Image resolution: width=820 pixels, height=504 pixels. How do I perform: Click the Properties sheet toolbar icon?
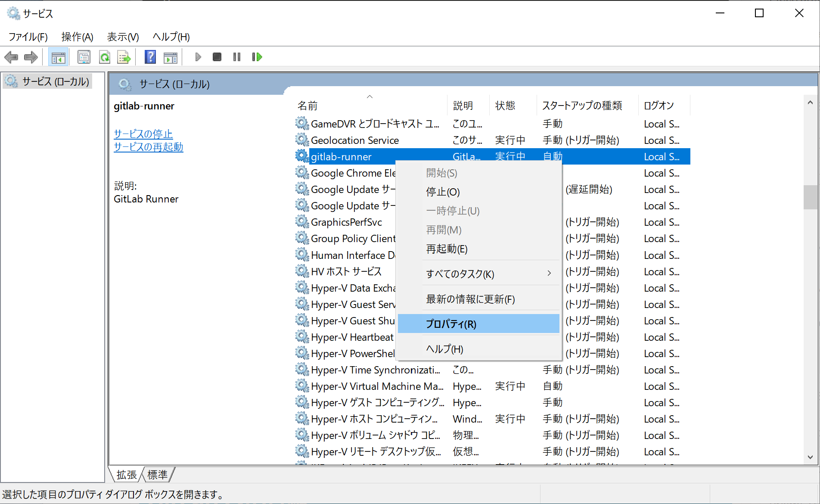(x=84, y=57)
